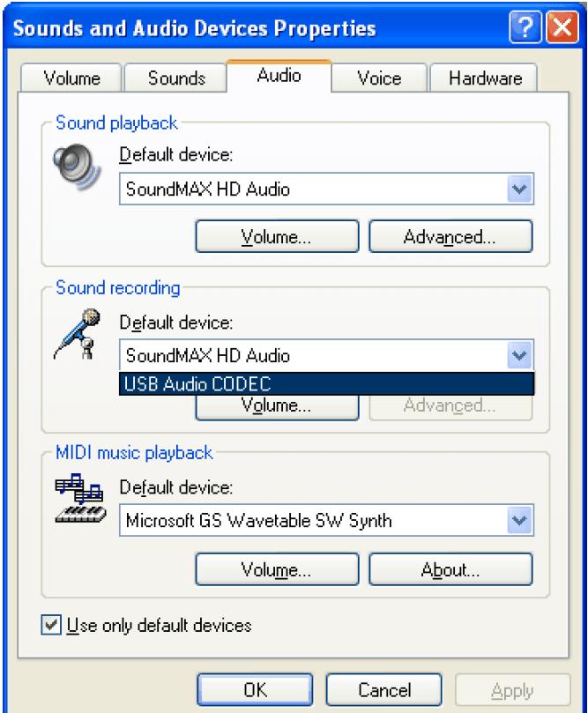The image size is (588, 713).
Task: Click Volume button under Sound recording
Action: 277,406
